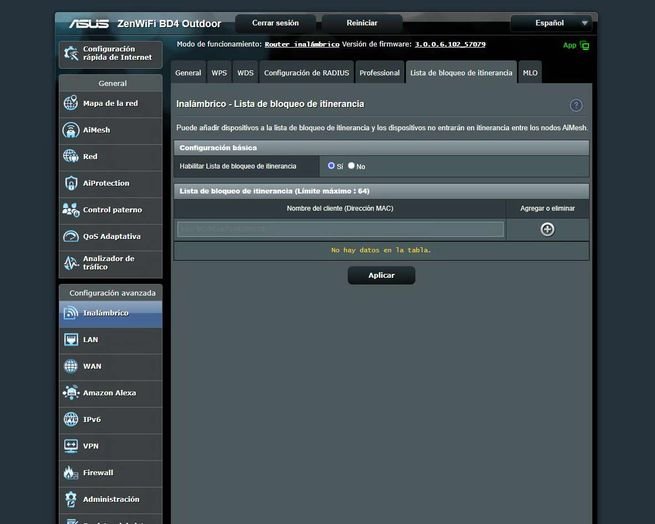The width and height of the screenshot is (655, 524).
Task: Click the Firewall flame icon
Action: (x=71, y=472)
